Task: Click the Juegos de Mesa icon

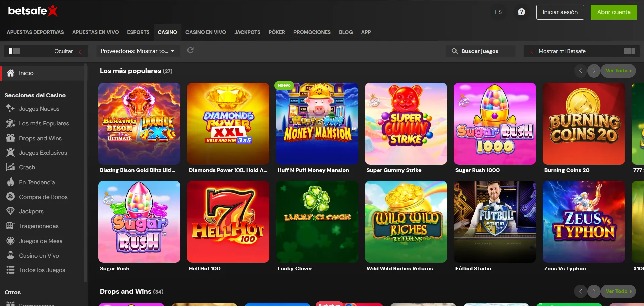Action: [x=10, y=241]
